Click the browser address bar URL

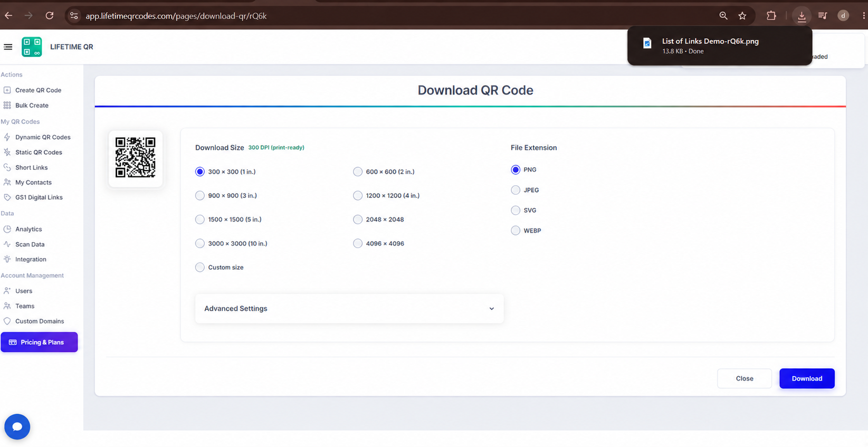point(176,16)
